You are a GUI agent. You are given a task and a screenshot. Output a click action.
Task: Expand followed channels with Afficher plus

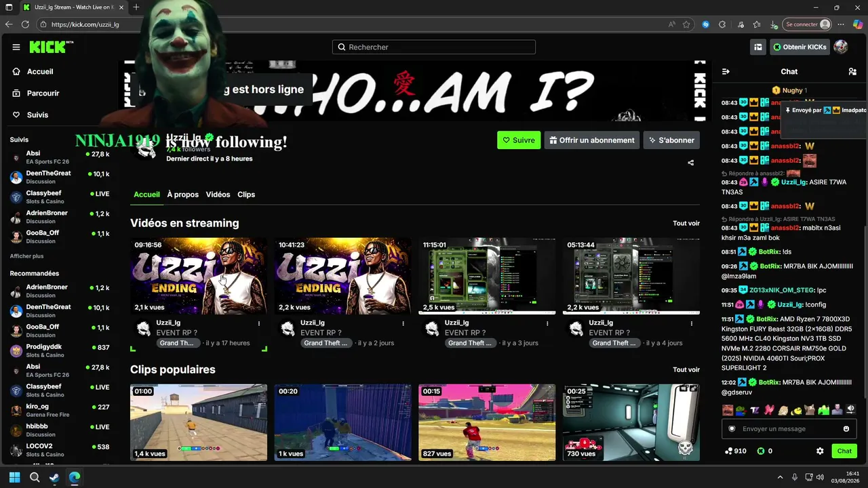(26, 256)
